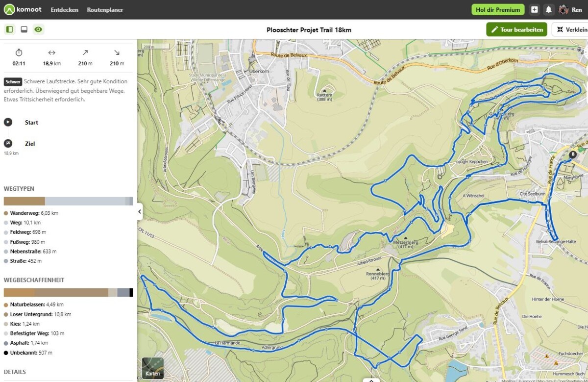Screen dimensions: 588x382
Task: Toggle the eye visibility icon
Action: click(x=39, y=29)
